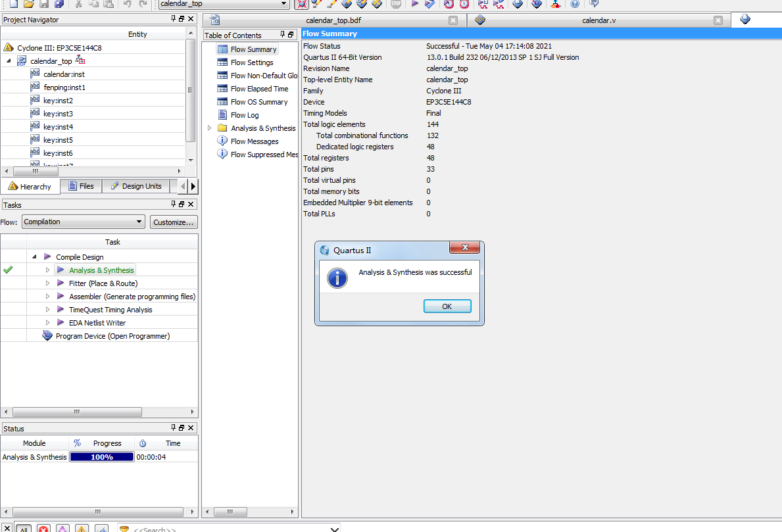The width and height of the screenshot is (782, 532).
Task: Select calendar:inst in the hierarchy tree
Action: point(64,74)
